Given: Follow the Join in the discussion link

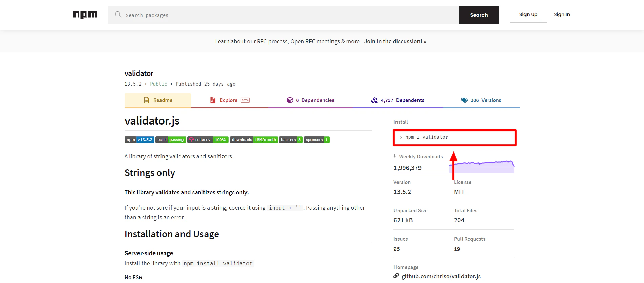Looking at the screenshot, I should (395, 41).
